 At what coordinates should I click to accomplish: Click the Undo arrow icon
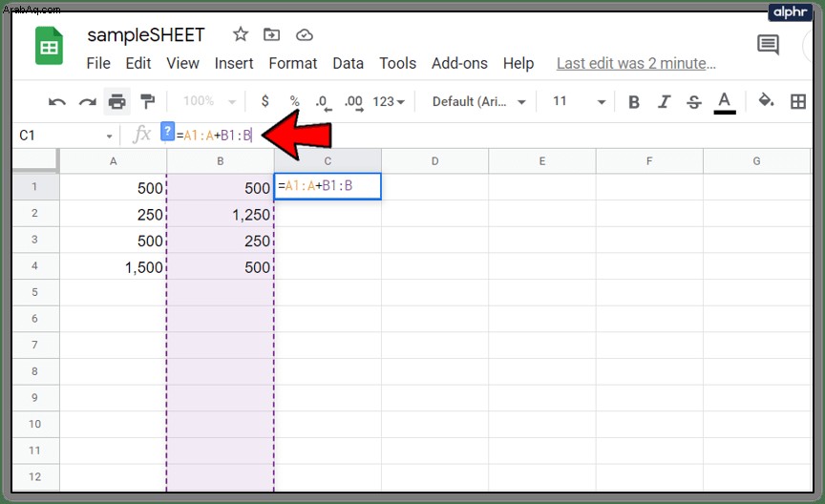[57, 101]
